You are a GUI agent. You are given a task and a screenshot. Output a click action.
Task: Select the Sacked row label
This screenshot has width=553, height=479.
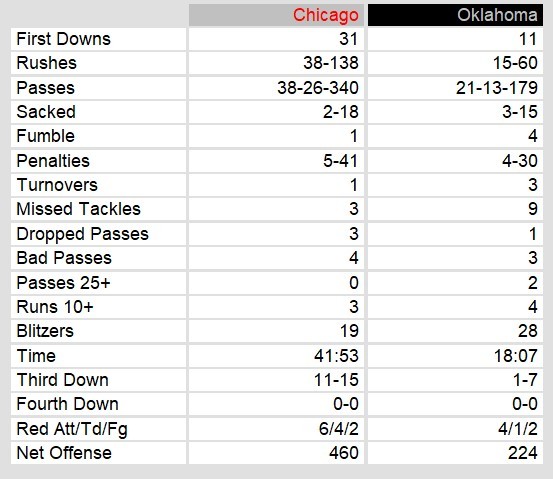(46, 112)
